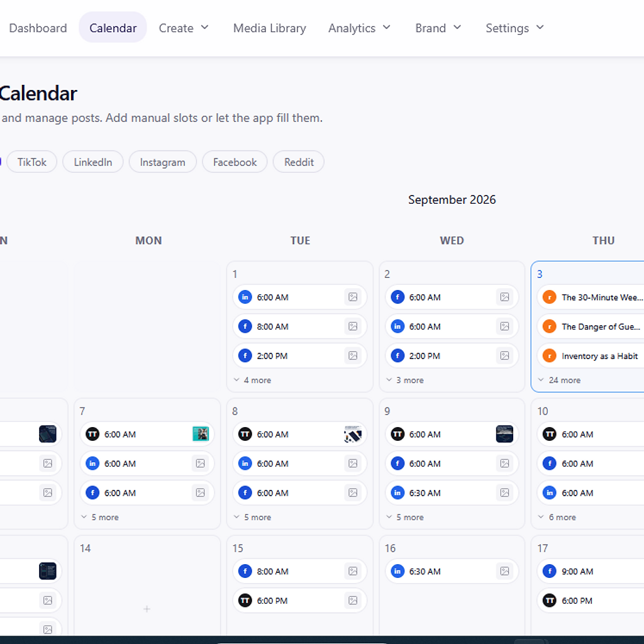Open thumbnail of Sept 9 TikTok post
This screenshot has width=644, height=644.
pos(505,434)
